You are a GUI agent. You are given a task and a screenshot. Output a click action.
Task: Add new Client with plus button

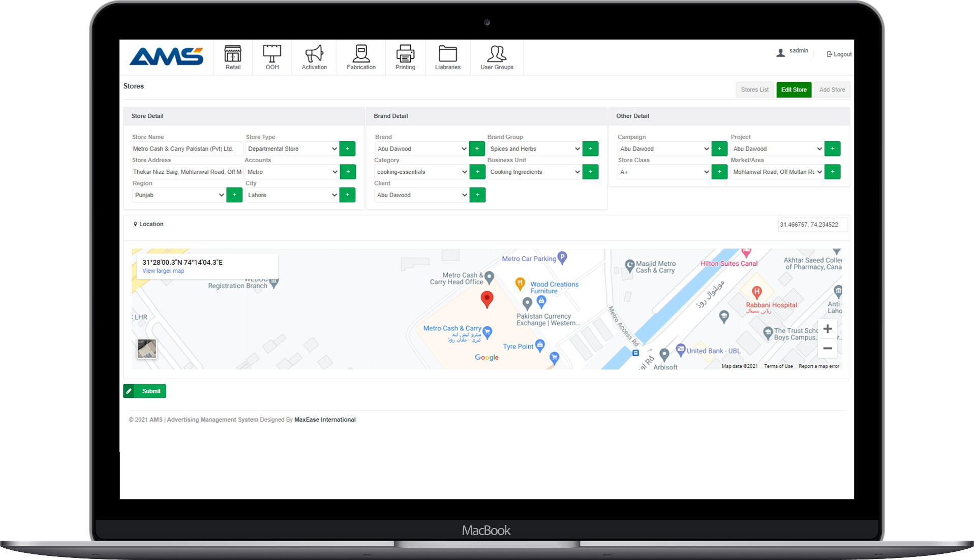click(477, 195)
